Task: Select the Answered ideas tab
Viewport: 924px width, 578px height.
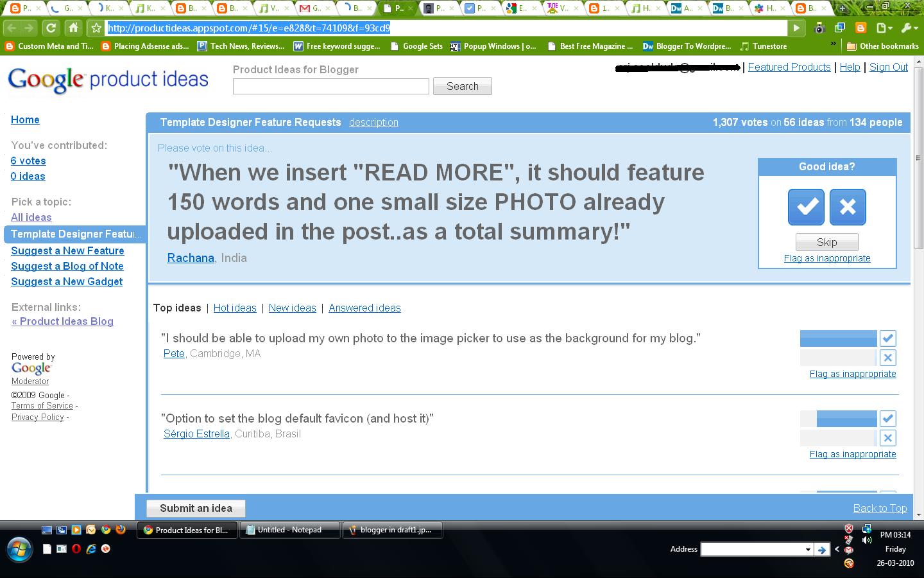Action: pos(364,308)
